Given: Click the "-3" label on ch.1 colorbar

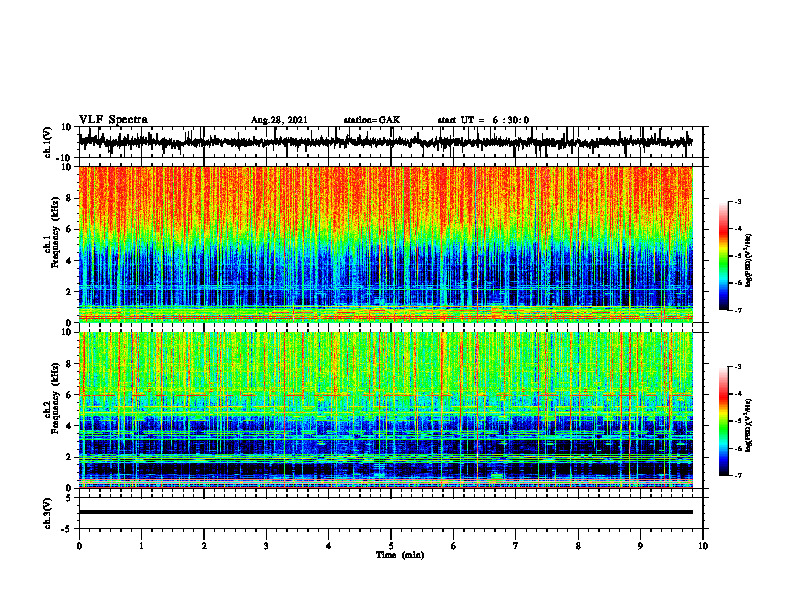Looking at the screenshot, I should [x=738, y=201].
